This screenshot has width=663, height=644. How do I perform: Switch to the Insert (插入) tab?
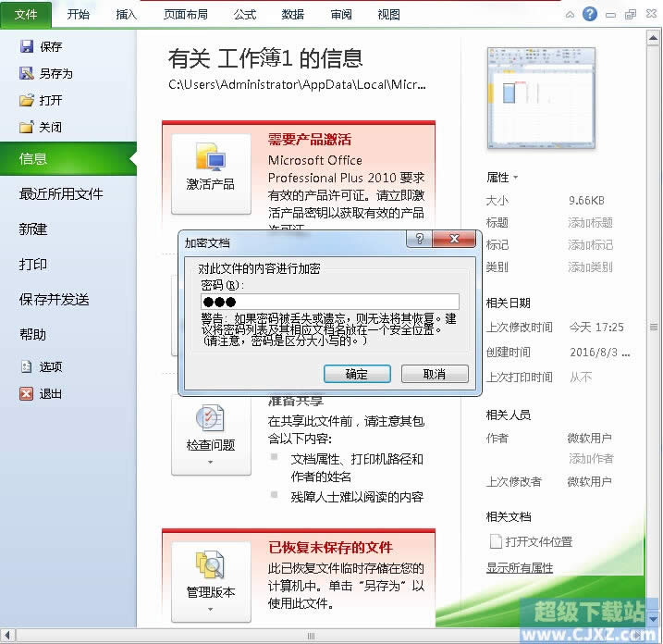[127, 15]
